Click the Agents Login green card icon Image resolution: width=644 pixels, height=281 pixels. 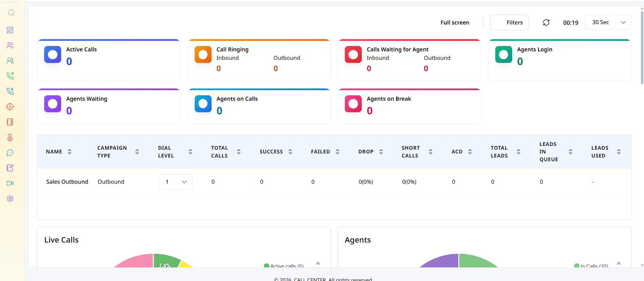click(x=504, y=54)
